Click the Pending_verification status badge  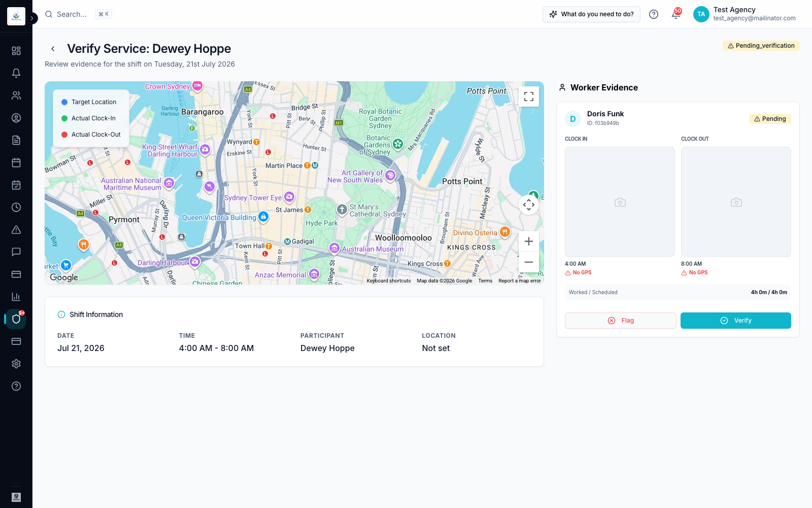point(761,46)
